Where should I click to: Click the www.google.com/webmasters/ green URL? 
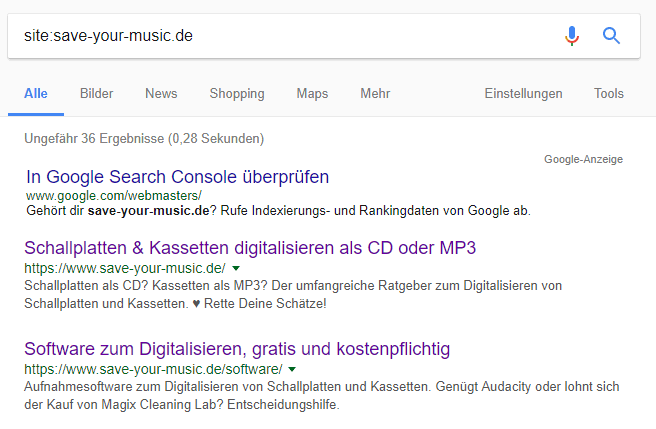pyautogui.click(x=114, y=195)
